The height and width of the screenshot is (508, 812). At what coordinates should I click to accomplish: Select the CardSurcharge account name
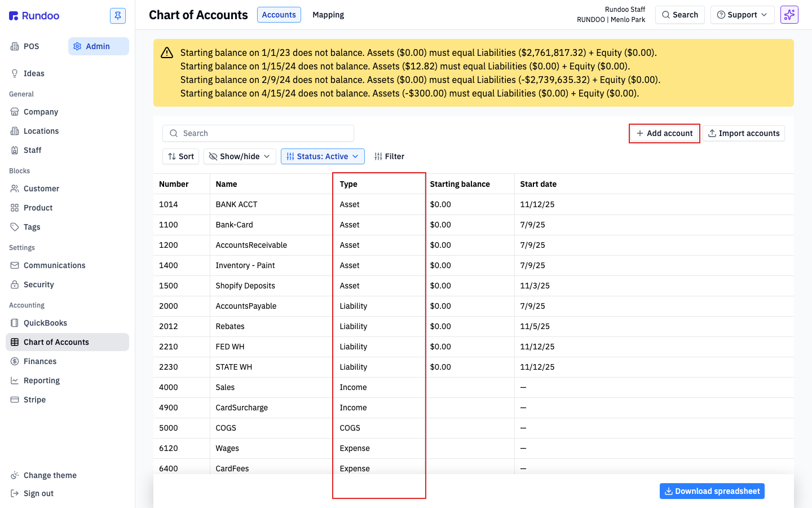tap(241, 408)
